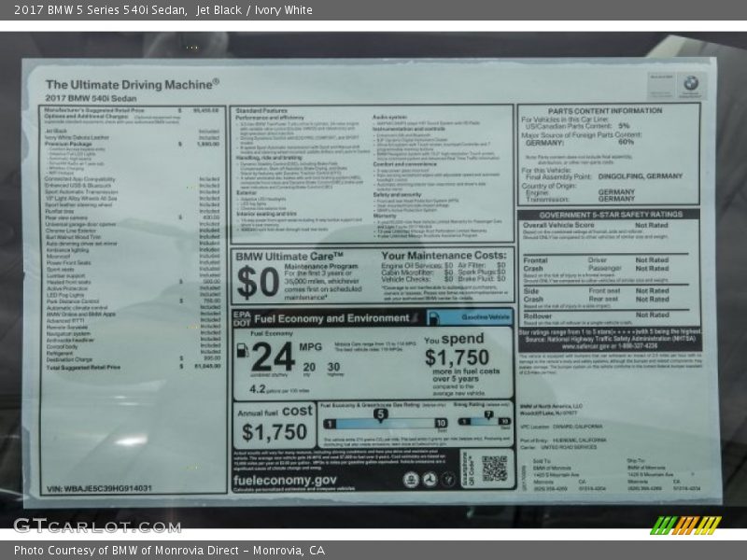747x560 pixels.
Task: Click the 'Universal garage-door opener' line
Action: pos(132,224)
